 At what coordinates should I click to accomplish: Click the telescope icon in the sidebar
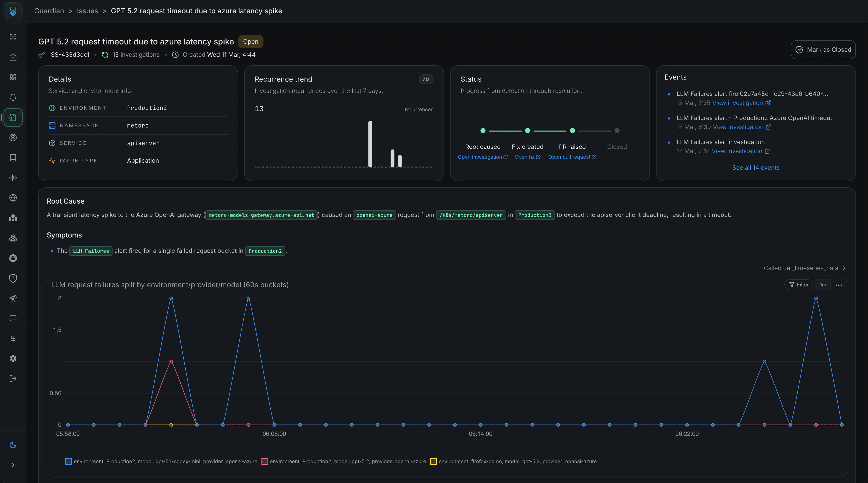point(13,298)
